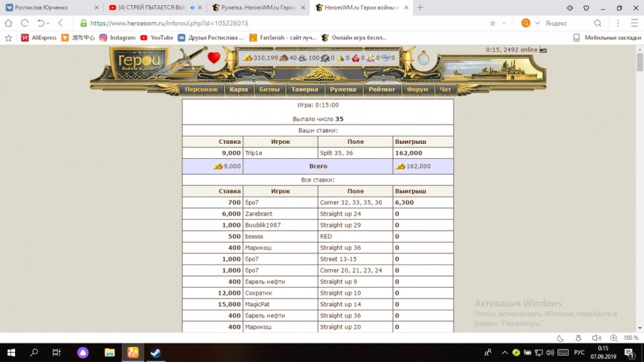Screen dimensions: 644x362
Task: Open the browser hamburger menu
Action: [x=635, y=23]
